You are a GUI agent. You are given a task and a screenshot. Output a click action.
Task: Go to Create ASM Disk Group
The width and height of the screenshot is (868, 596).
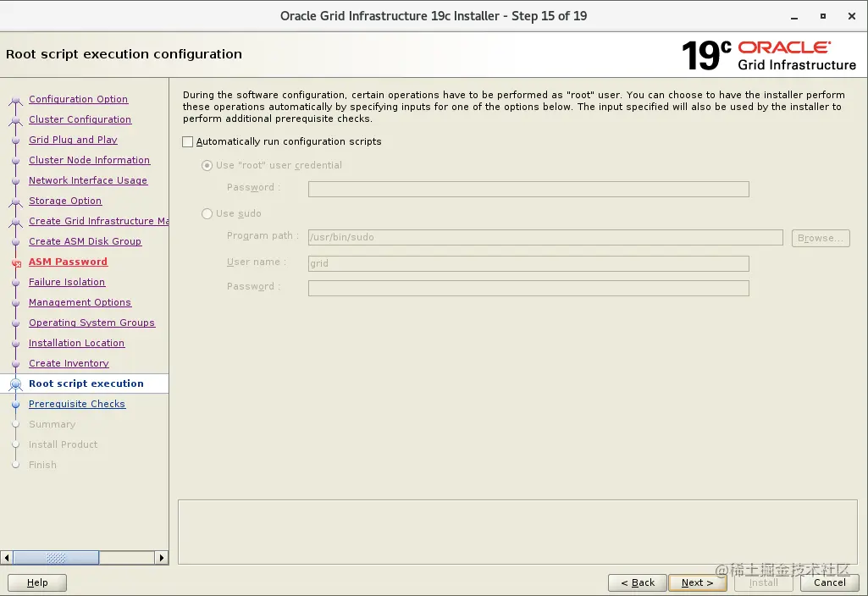(85, 241)
